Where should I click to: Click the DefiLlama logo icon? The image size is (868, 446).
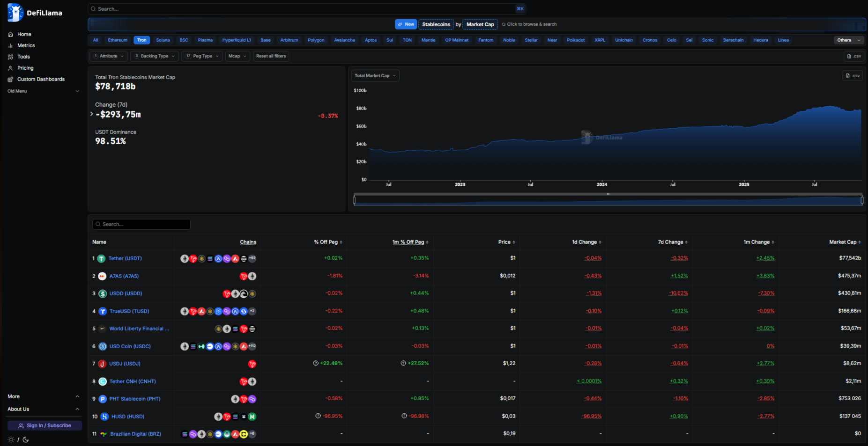(x=15, y=13)
